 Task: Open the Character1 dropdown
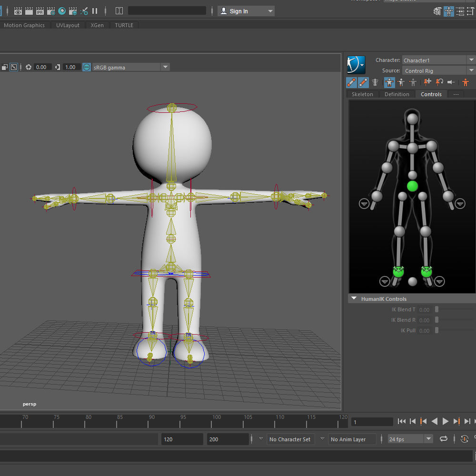[438, 60]
